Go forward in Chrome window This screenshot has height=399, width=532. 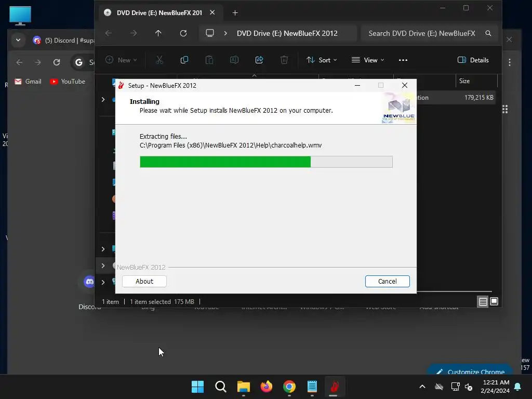pyautogui.click(x=37, y=62)
